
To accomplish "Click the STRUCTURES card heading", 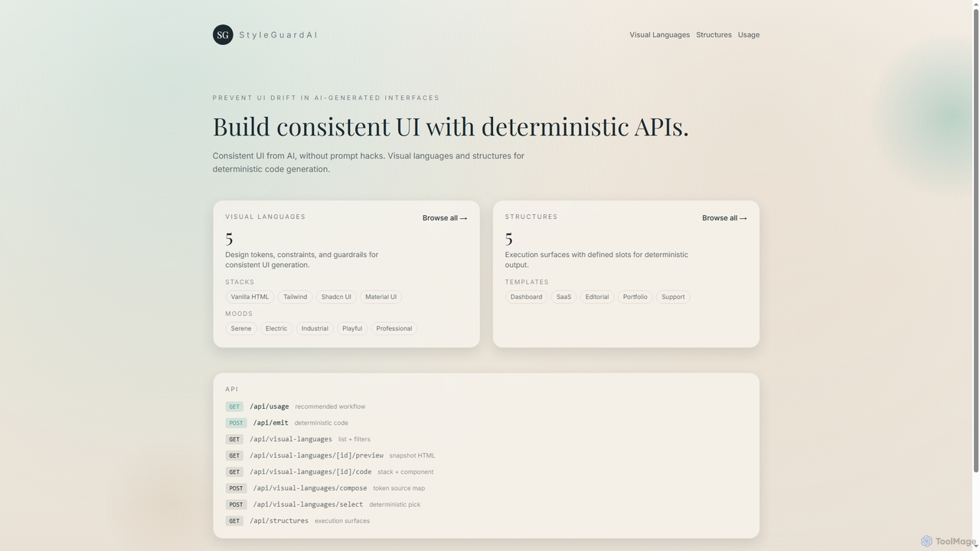I will pos(531,217).
